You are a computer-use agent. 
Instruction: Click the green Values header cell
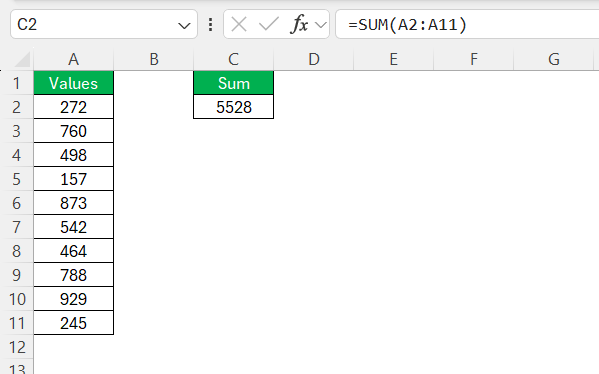pos(73,83)
